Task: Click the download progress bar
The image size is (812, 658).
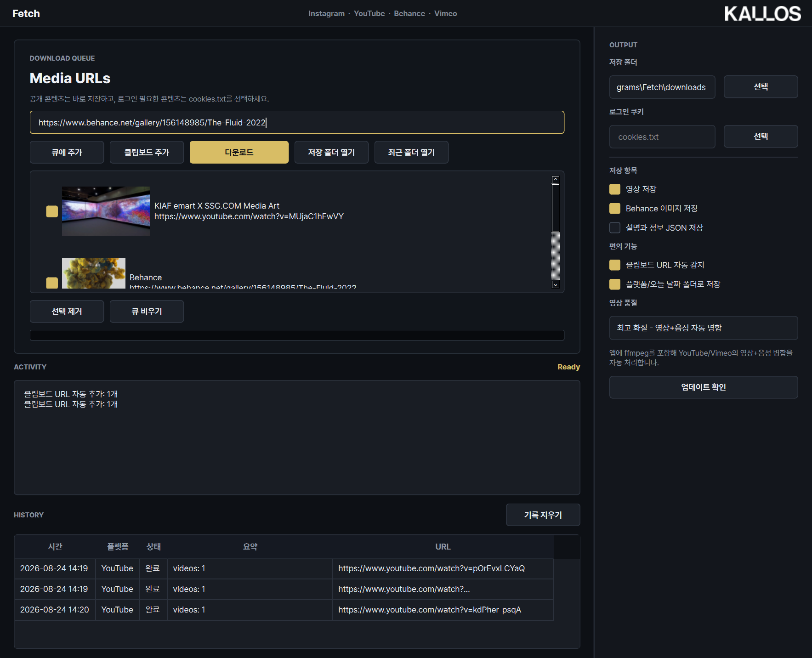Action: tap(297, 335)
